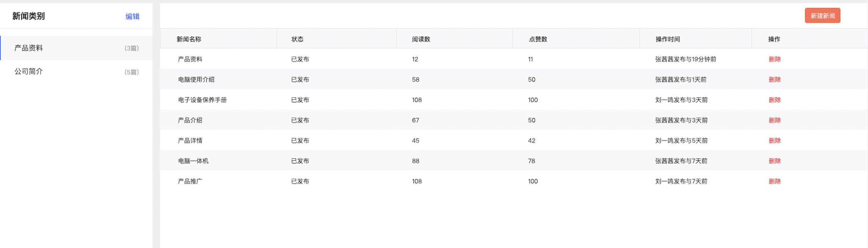Delete the 产品介绍 news row
This screenshot has width=868, height=248.
774,120
